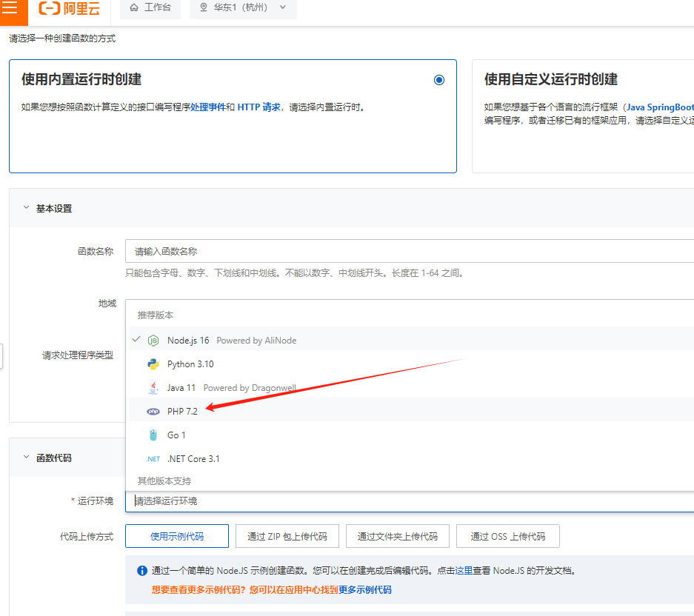Click the Java coffee cup icon
The width and height of the screenshot is (694, 616).
coord(153,388)
